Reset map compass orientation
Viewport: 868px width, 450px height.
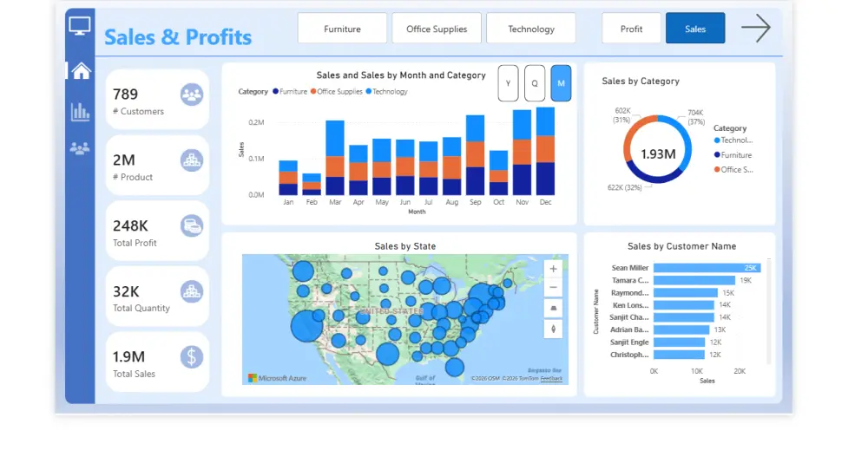553,329
